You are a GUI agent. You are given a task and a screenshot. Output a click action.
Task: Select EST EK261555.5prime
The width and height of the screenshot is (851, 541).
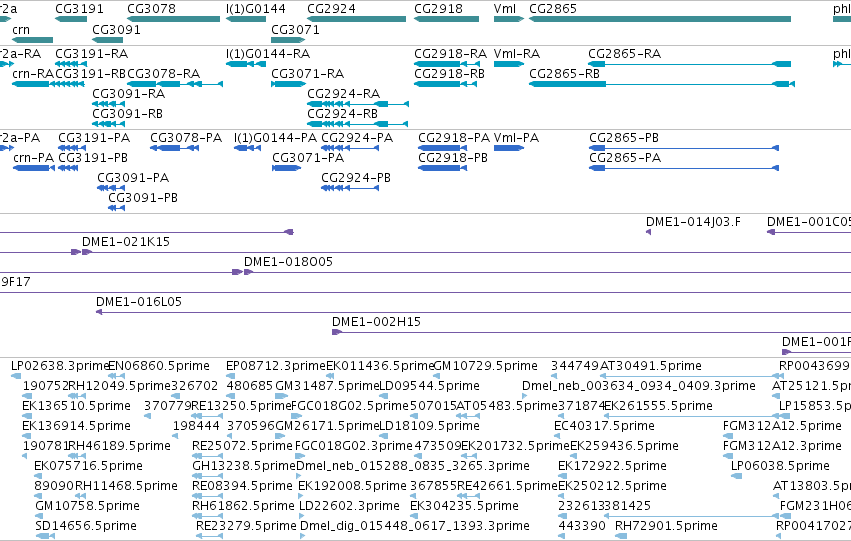(x=658, y=406)
